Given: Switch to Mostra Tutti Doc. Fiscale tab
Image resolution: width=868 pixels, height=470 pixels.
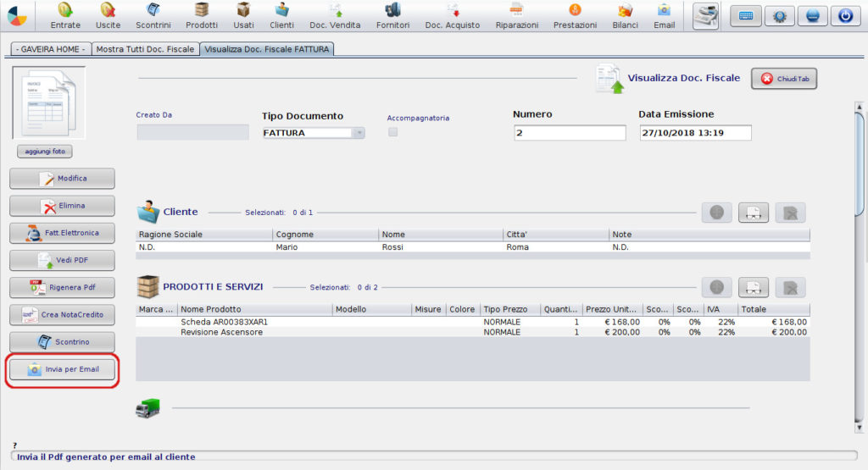Looking at the screenshot, I should tap(145, 49).
